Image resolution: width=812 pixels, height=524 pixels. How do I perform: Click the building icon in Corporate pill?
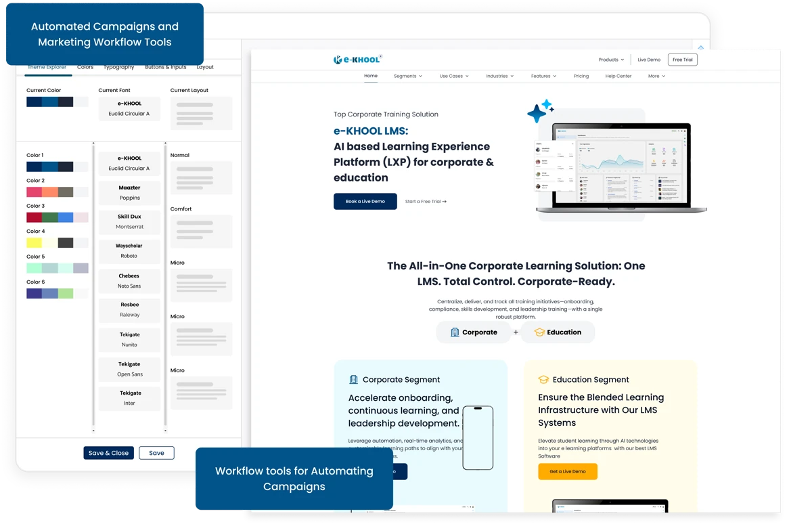(x=455, y=332)
